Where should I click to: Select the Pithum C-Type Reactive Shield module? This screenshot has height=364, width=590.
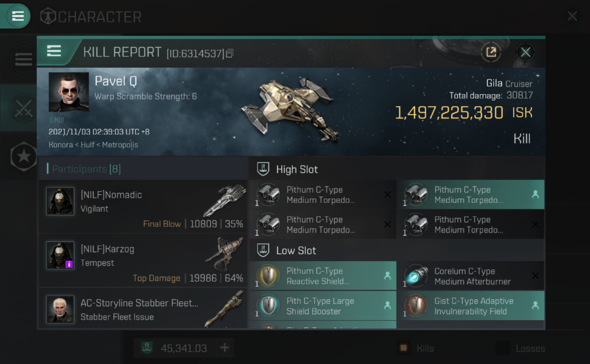[323, 276]
